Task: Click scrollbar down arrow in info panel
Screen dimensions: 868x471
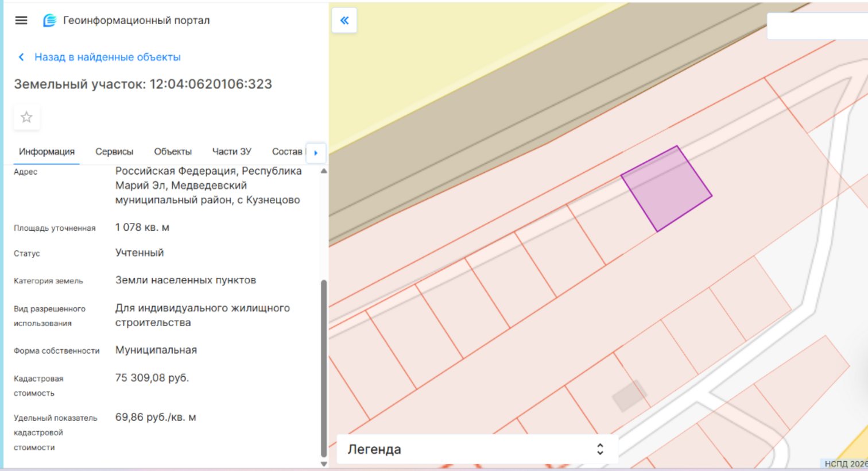Action: click(x=324, y=464)
